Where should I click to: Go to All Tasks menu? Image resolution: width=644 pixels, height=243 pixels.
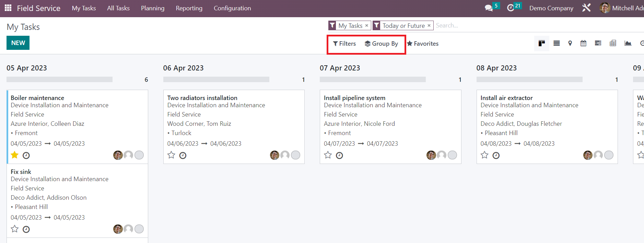118,8
